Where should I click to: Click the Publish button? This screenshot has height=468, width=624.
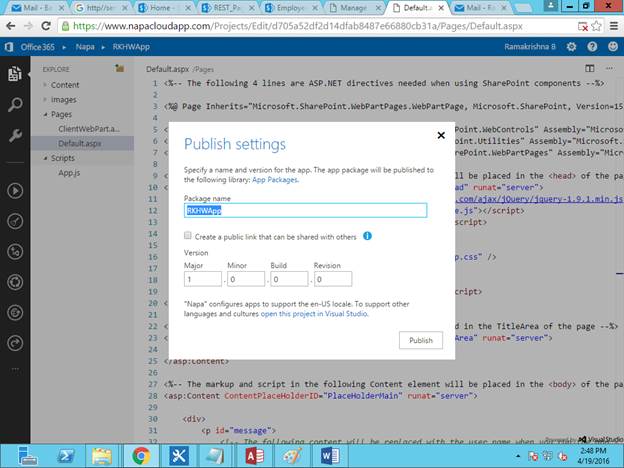point(421,340)
